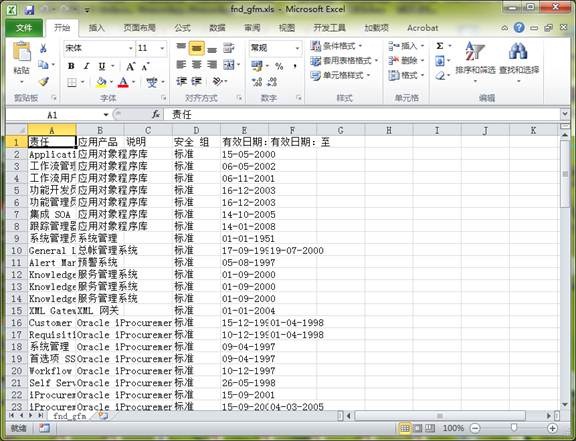Screen dimensions: 576x441
Task: Switch to the Page Layout (页面布局) tab
Action: [140, 28]
